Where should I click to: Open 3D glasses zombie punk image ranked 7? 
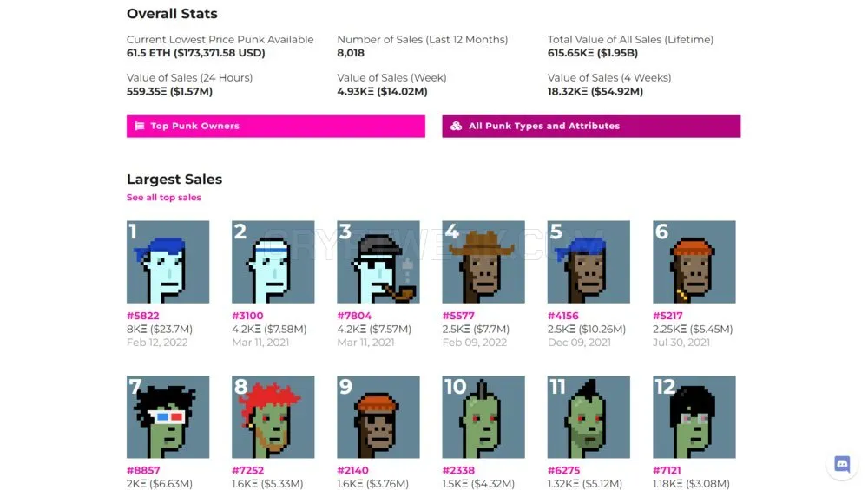point(168,417)
